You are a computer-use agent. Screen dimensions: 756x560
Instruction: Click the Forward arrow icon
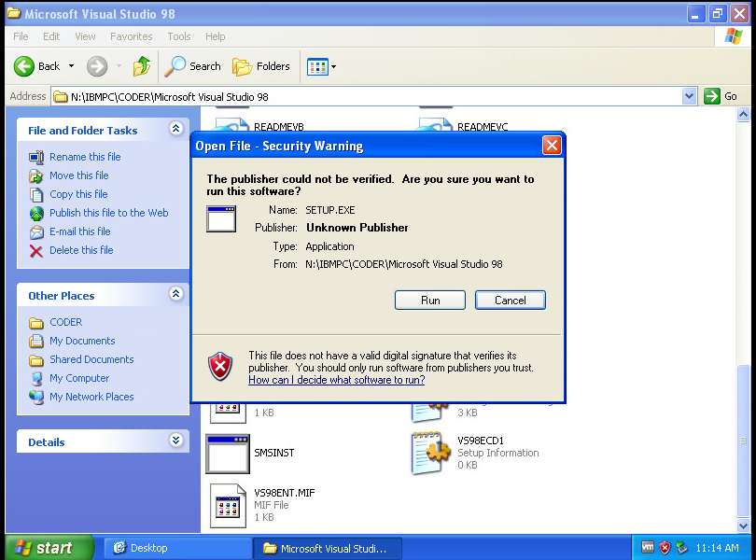(97, 66)
